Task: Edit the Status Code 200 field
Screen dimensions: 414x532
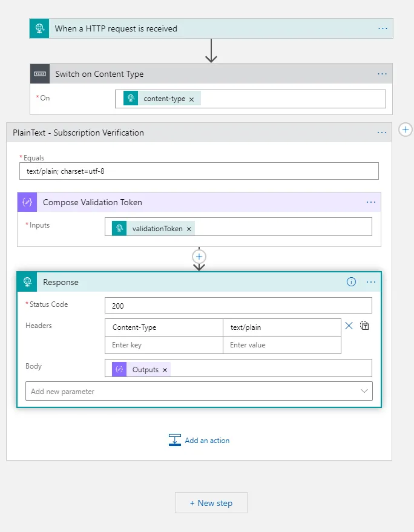Action: coord(238,306)
